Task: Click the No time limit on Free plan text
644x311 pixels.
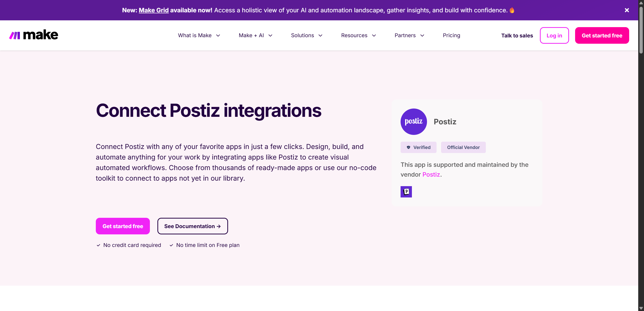Action: 208,245
